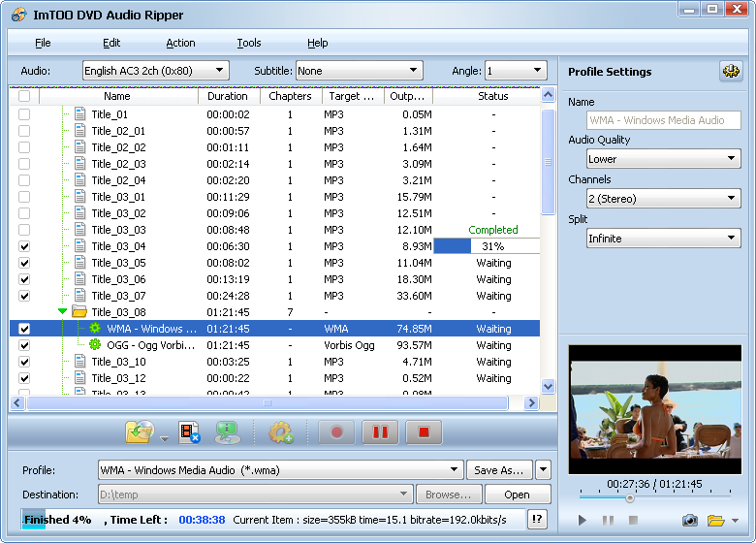Open the Channels dropdown
Screen dimensions: 756x543
click(663, 198)
